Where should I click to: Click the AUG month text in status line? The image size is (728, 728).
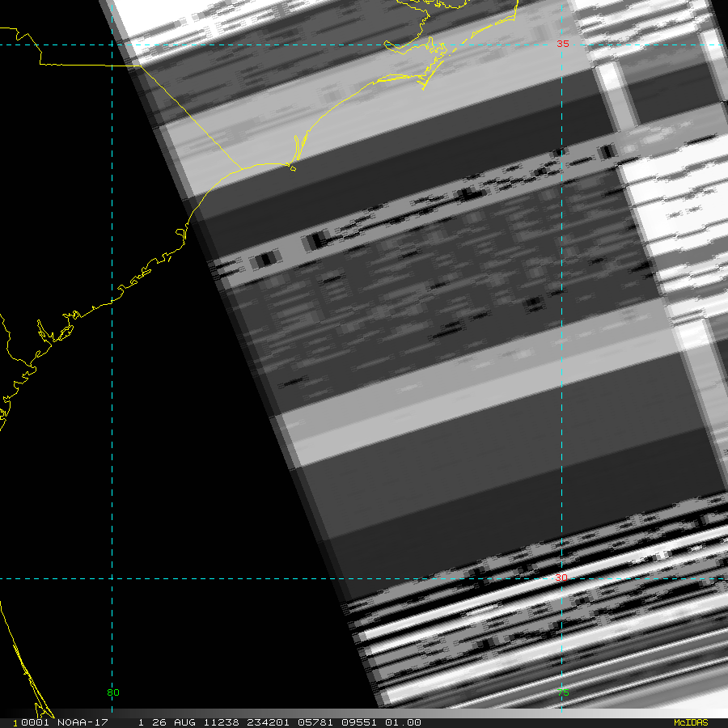click(x=184, y=722)
